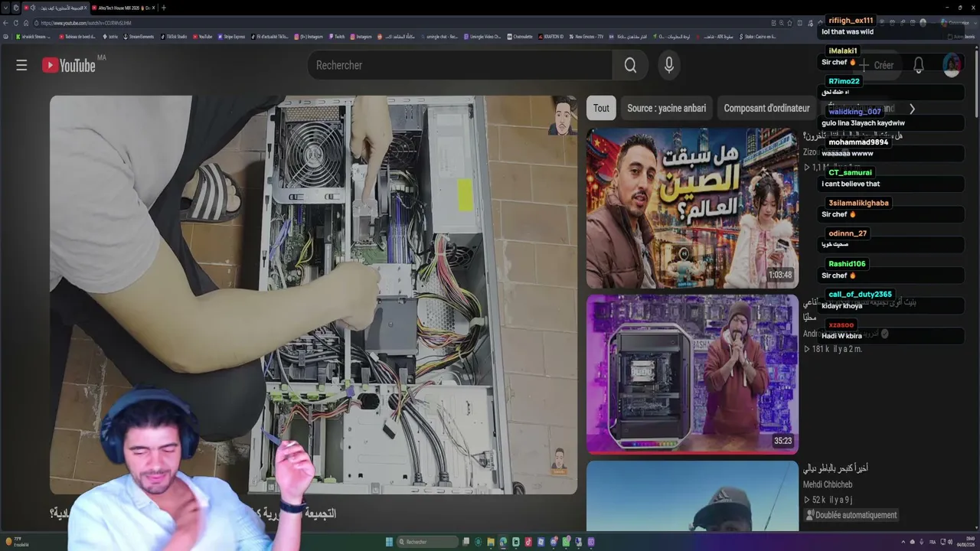The image size is (980, 551).
Task: Open the Mehdi Chbicheb video thumbnail
Action: click(692, 495)
